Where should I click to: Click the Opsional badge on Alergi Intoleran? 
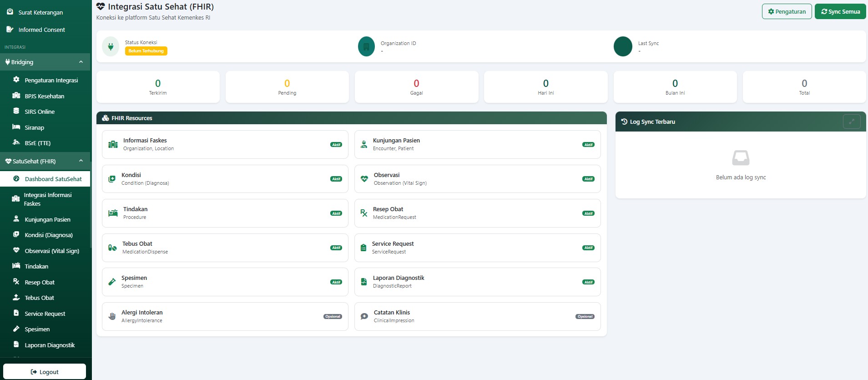click(x=333, y=316)
